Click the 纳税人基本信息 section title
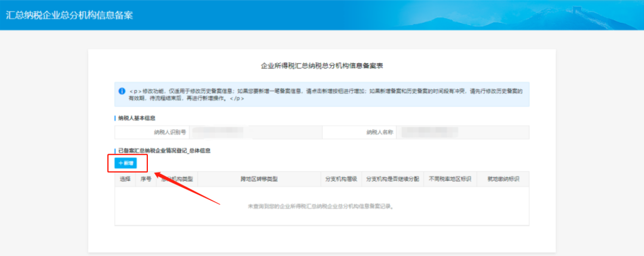Image resolution: width=644 pixels, height=256 pixels. [137, 118]
